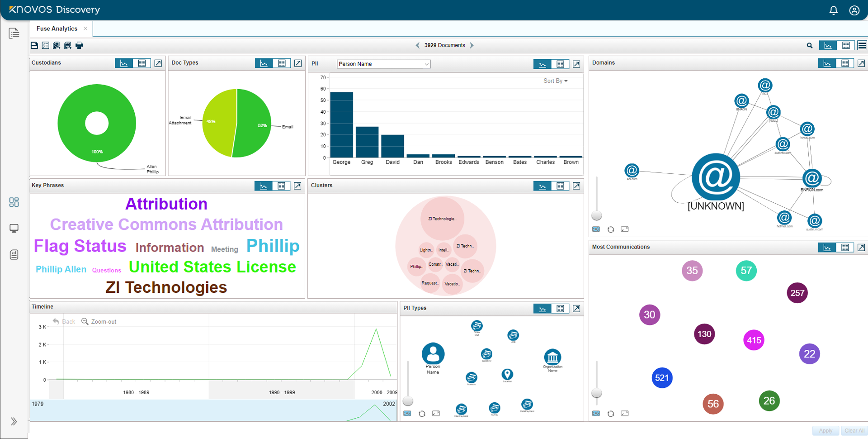
Task: Click the notification bell icon
Action: pyautogui.click(x=834, y=10)
